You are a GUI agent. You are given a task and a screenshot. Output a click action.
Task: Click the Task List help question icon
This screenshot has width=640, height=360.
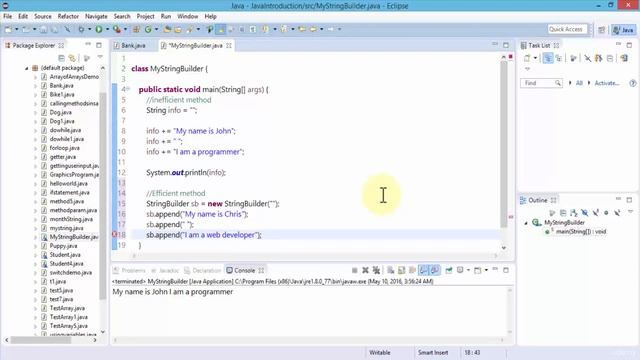click(x=633, y=83)
